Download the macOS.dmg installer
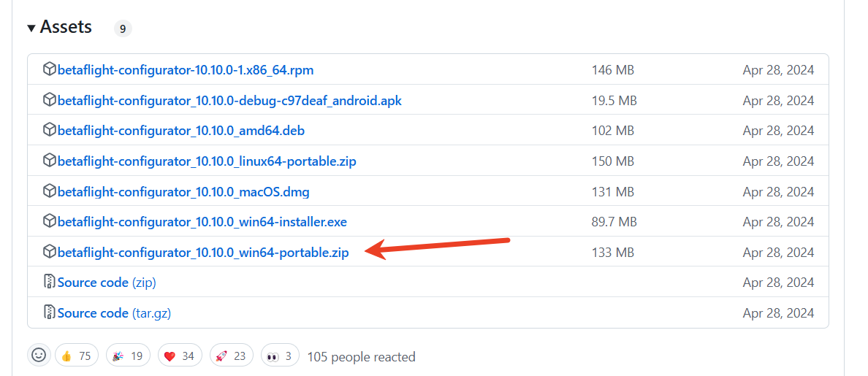 point(183,191)
